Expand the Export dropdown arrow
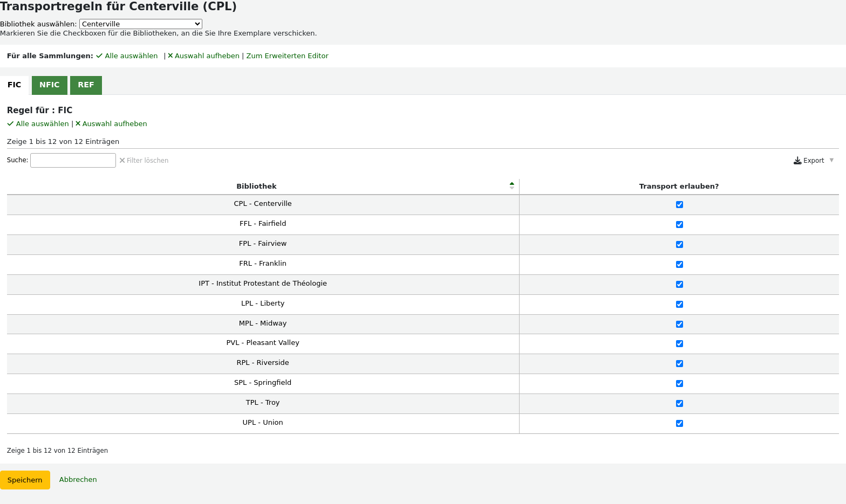Screen dimensions: 846x504 pos(831,160)
